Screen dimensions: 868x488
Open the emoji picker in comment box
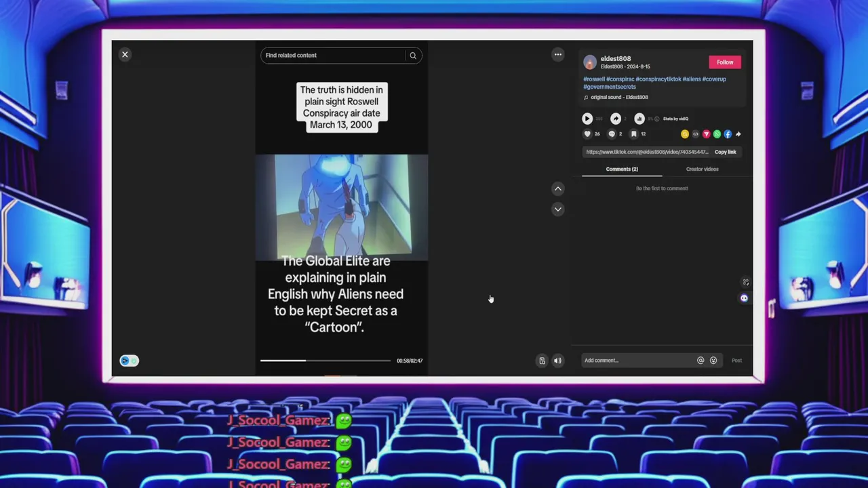point(713,361)
